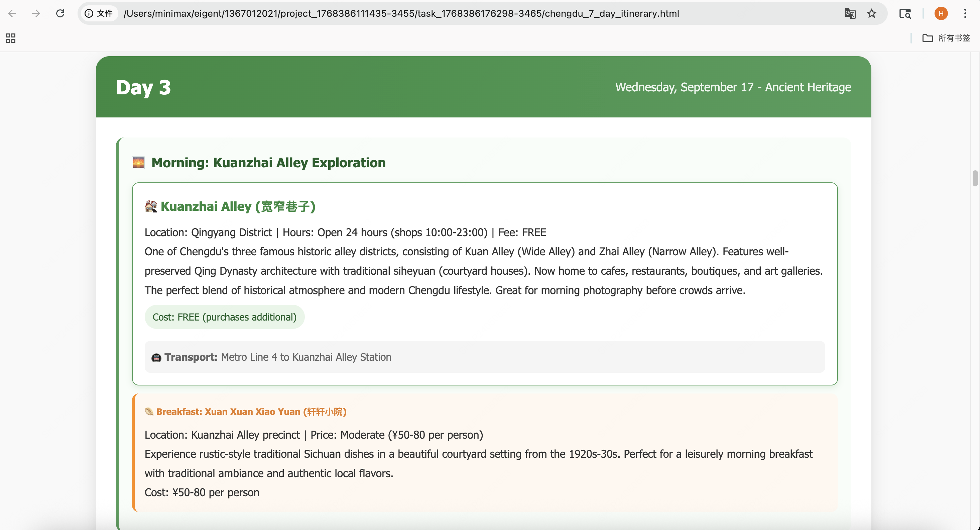Open the Google Translate page icon

pos(850,14)
